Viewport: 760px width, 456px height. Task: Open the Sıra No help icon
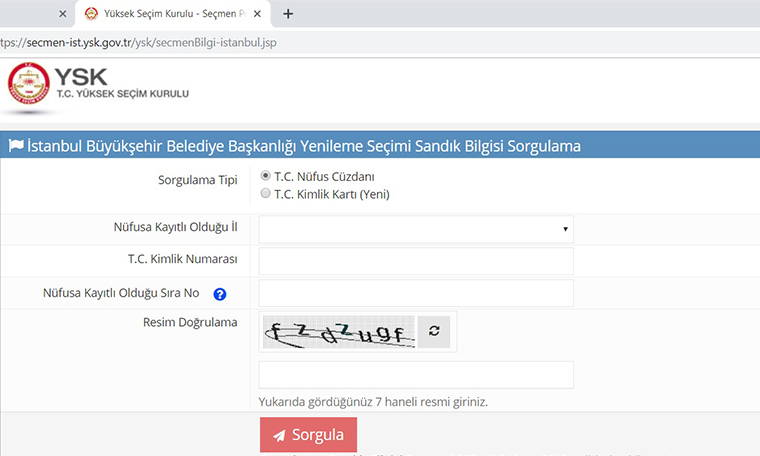pos(220,294)
